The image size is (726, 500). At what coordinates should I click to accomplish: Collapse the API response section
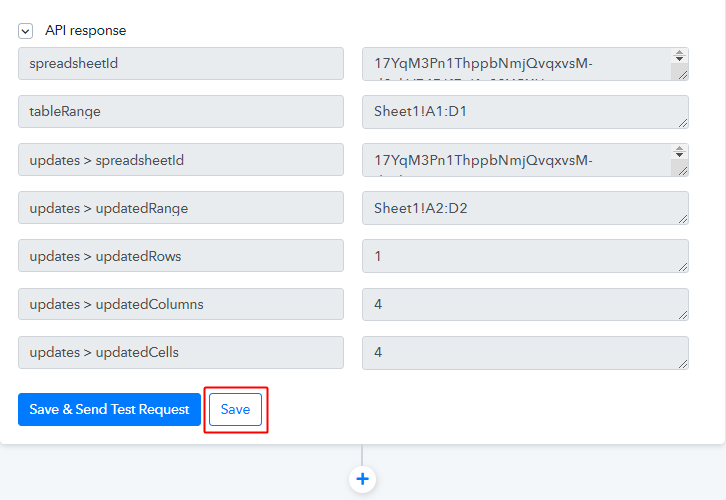pos(25,31)
